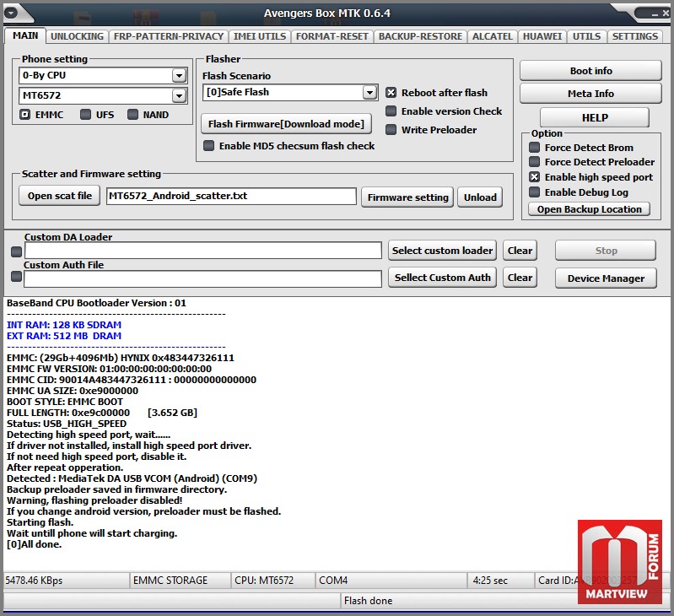This screenshot has width=674, height=616.
Task: Open the HUAWEI tab
Action: [x=542, y=36]
